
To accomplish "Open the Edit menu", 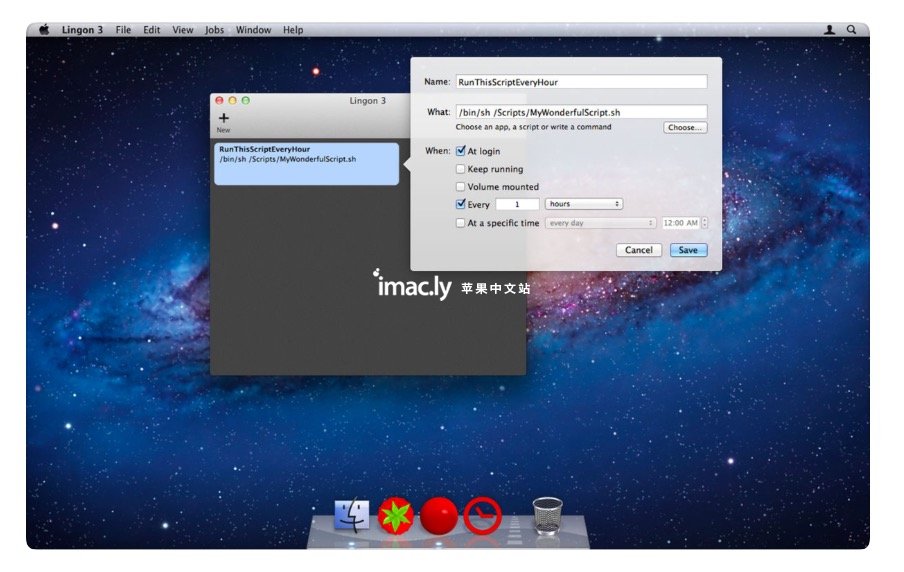I will pyautogui.click(x=152, y=30).
